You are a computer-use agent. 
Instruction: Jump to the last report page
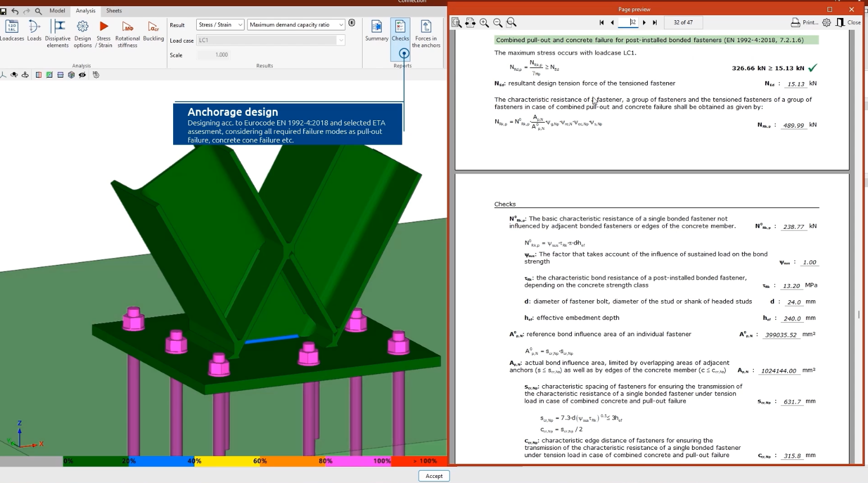point(655,22)
